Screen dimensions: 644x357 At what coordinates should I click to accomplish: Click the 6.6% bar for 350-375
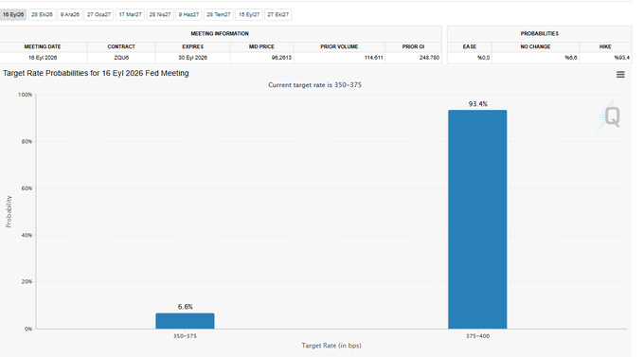coord(185,321)
